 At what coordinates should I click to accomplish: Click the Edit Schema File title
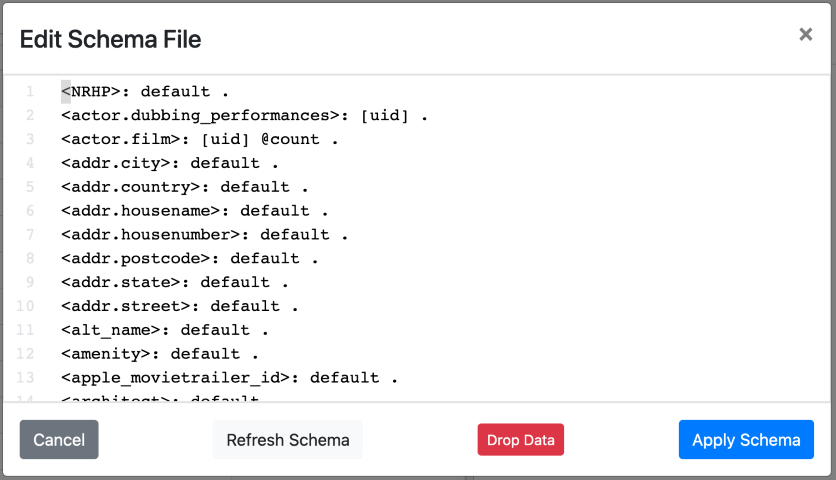111,40
